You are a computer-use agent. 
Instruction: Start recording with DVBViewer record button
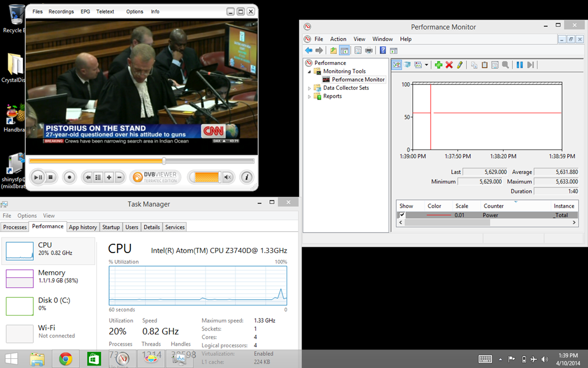(x=69, y=177)
